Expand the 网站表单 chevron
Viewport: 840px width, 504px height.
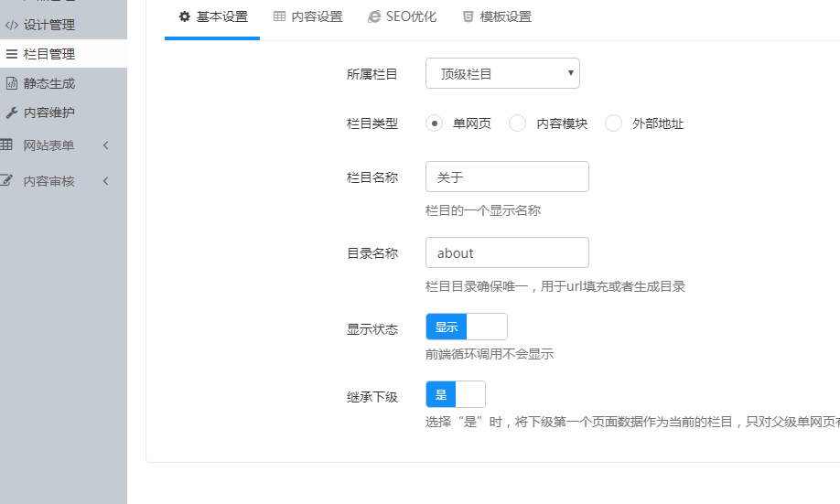(105, 145)
